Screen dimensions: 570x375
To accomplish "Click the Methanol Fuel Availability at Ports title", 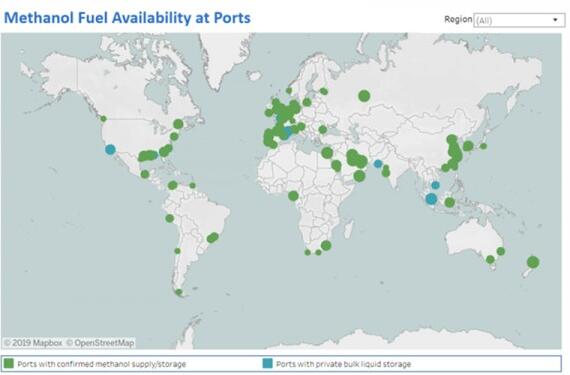I will point(127,18).
